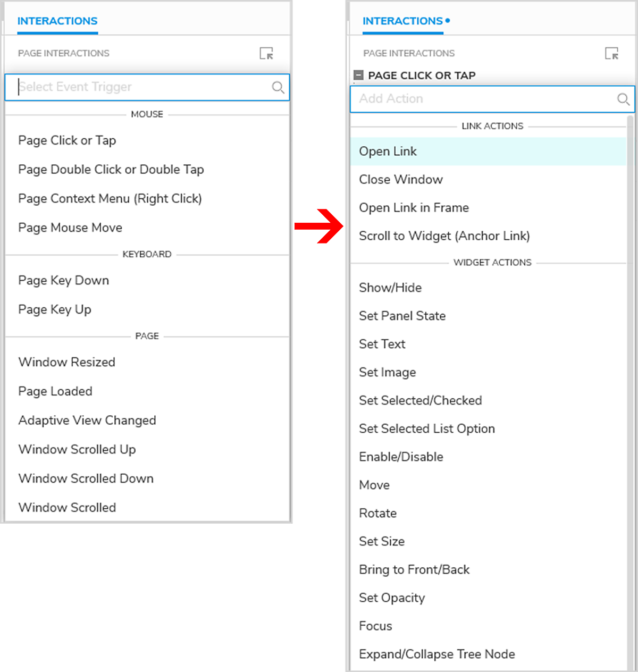The image size is (638, 672).
Task: Choose the Set Selected/Checked action
Action: click(x=420, y=400)
